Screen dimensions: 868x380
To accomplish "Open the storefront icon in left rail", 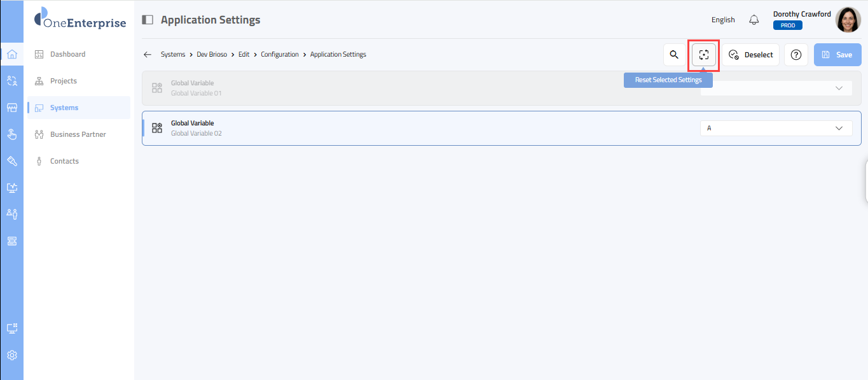I will [11, 108].
